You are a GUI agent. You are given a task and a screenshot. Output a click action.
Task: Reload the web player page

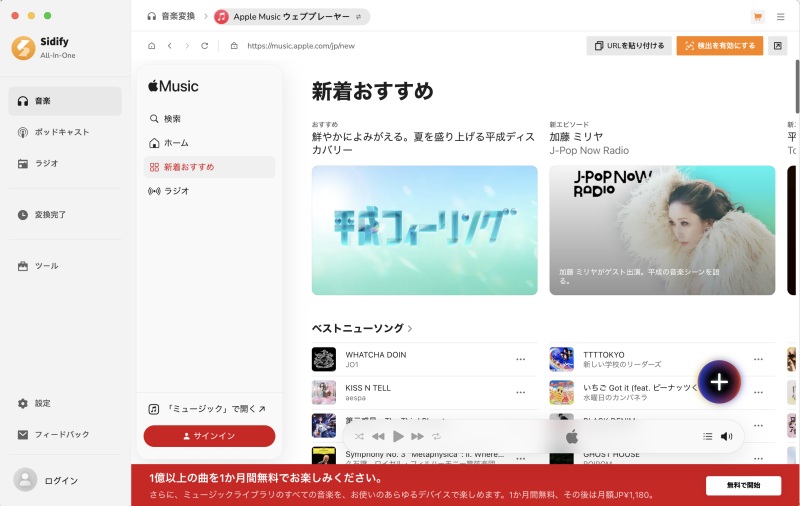tap(205, 46)
